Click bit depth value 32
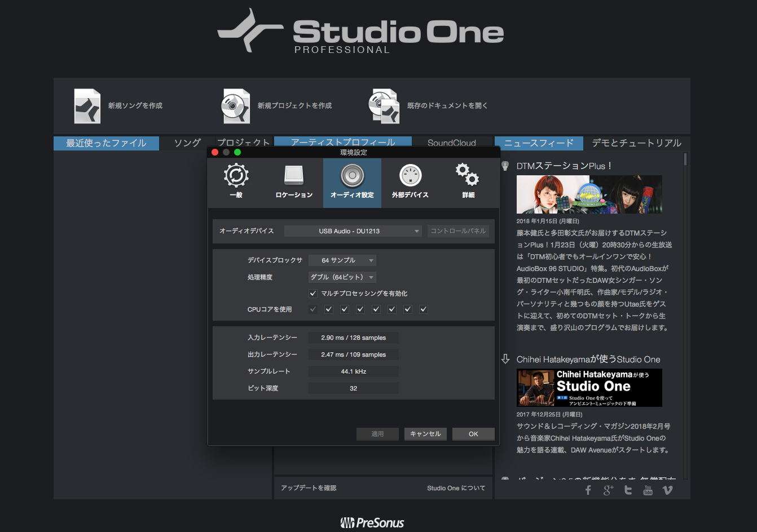The width and height of the screenshot is (757, 532). (x=354, y=388)
